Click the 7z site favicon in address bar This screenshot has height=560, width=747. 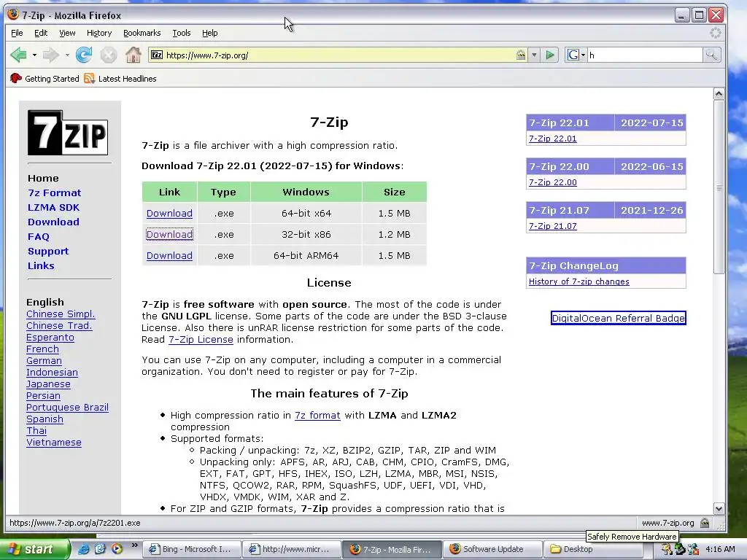(x=157, y=55)
